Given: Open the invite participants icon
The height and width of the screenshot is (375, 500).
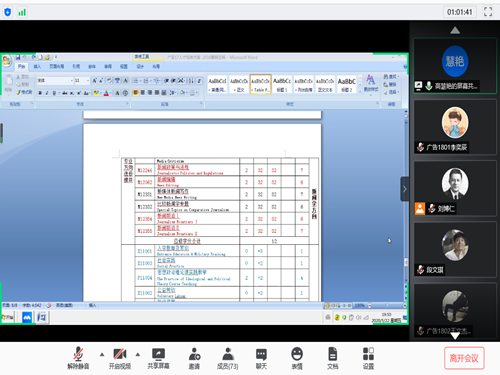Looking at the screenshot, I should point(194,359).
